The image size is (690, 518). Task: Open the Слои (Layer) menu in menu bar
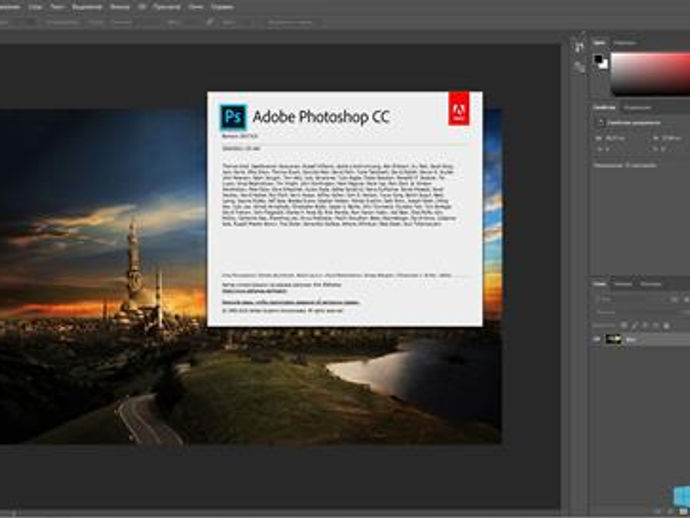point(35,7)
